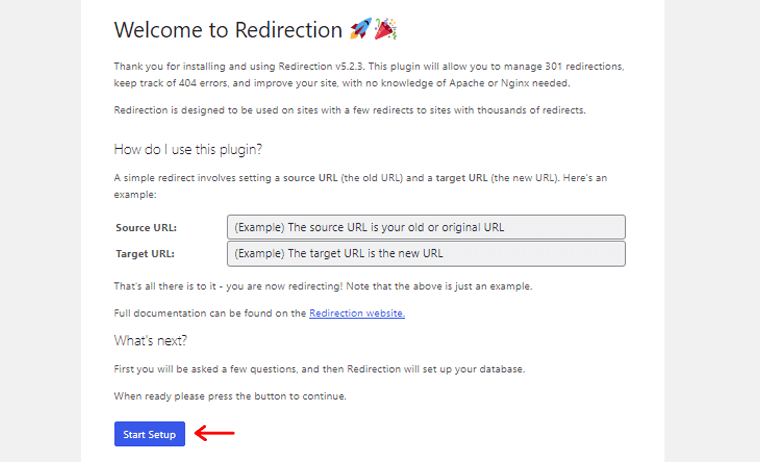The image size is (760, 462).
Task: Click the red arrow beside Start Setup
Action: click(214, 433)
